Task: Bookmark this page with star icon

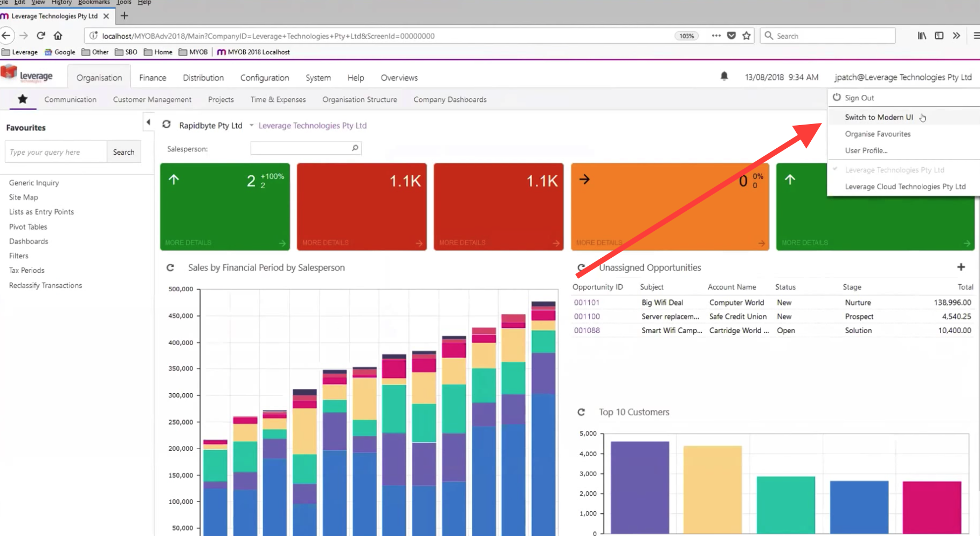Action: [747, 36]
